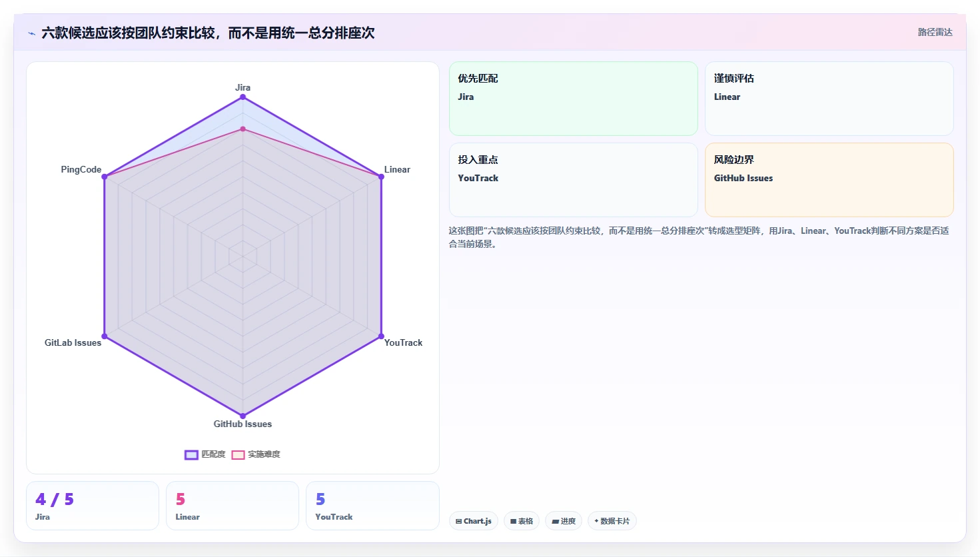Open the 投入重点 YouTrack card
Image resolution: width=980 pixels, height=557 pixels.
pyautogui.click(x=574, y=180)
